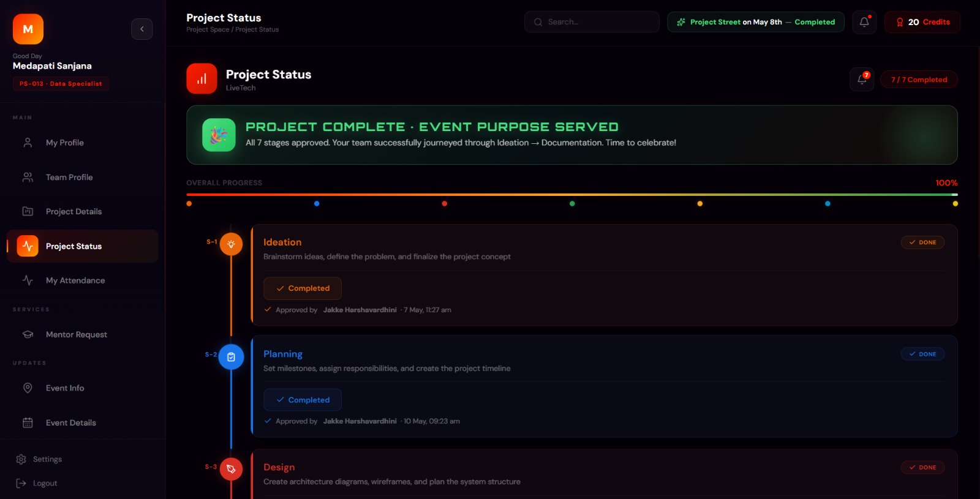Focus the Search input field
The image size is (980, 499).
coord(592,22)
